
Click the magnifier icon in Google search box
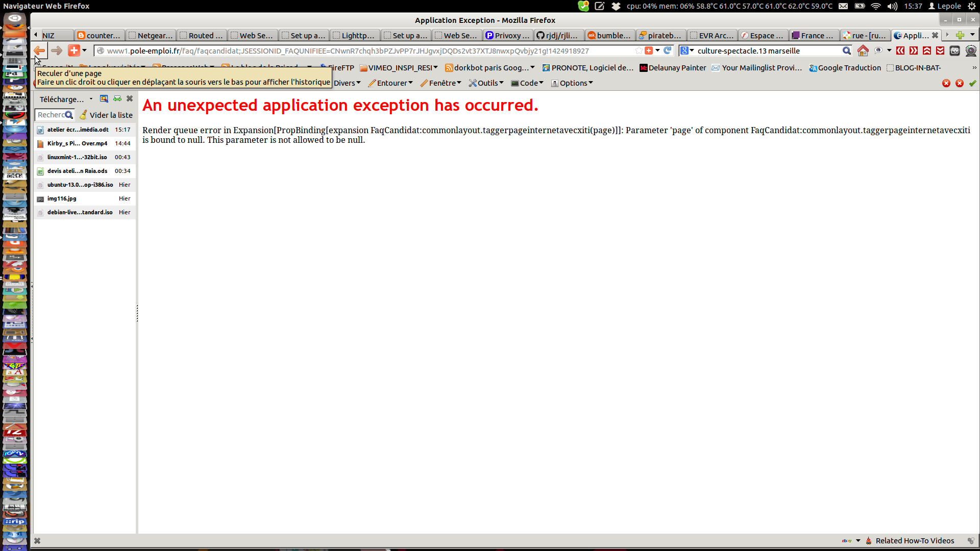coord(846,51)
